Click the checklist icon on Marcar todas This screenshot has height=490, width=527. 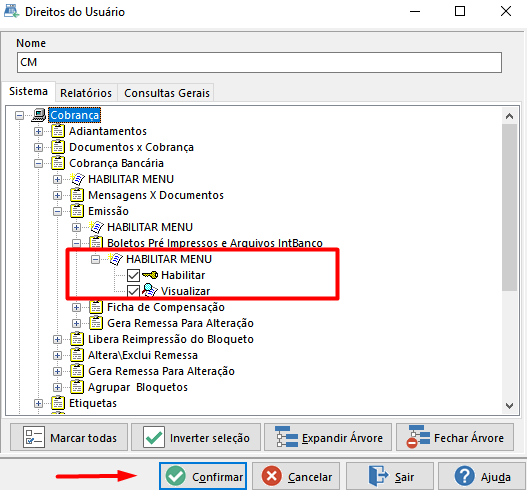tap(34, 437)
